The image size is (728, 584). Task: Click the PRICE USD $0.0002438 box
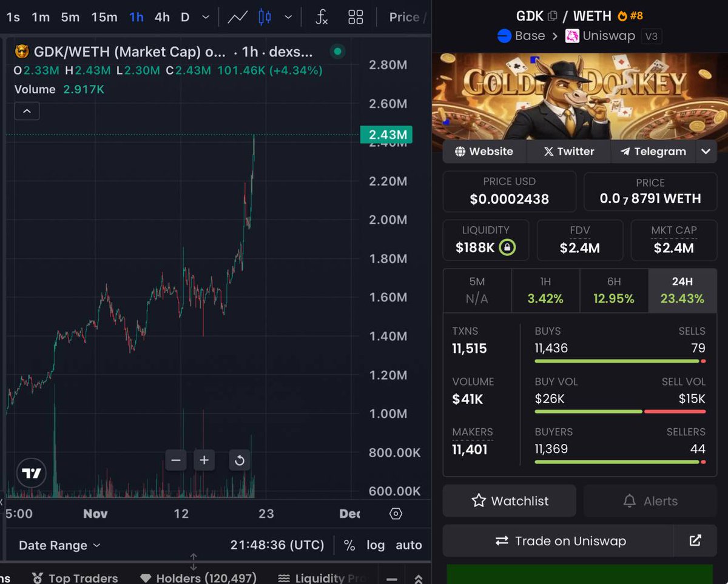point(510,191)
